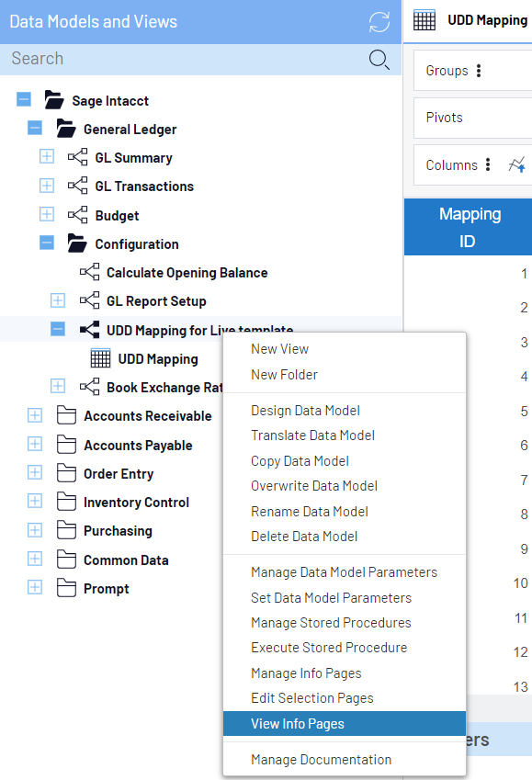
Task: Choose New Folder from context menu
Action: pos(345,375)
